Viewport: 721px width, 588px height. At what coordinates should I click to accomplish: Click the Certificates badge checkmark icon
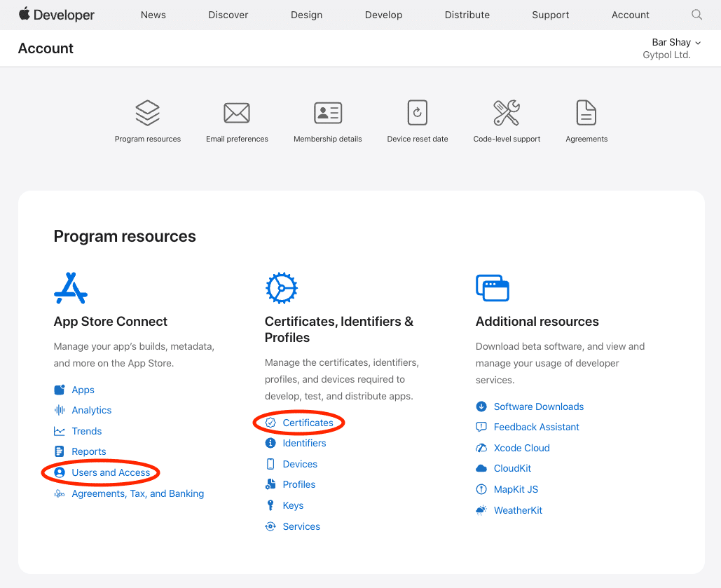pyautogui.click(x=270, y=423)
